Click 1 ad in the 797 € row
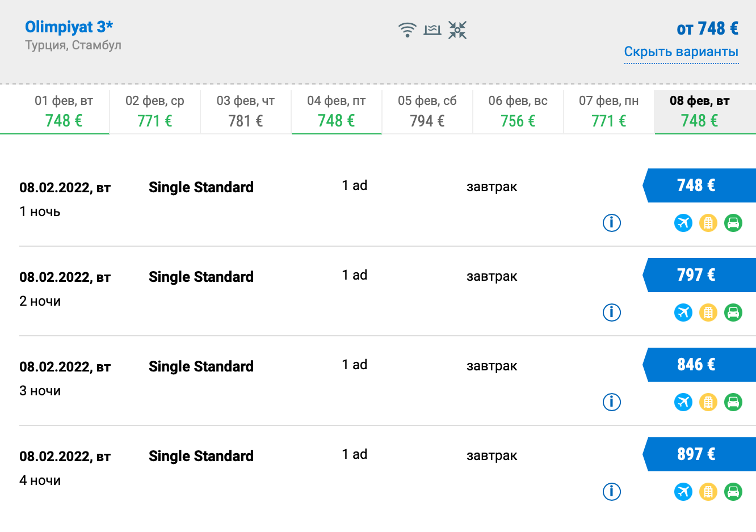Image resolution: width=756 pixels, height=532 pixels. (x=355, y=275)
